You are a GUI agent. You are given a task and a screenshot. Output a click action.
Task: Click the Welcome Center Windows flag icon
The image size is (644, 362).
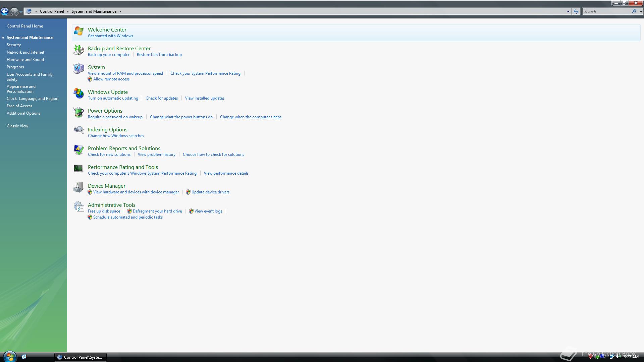point(78,31)
